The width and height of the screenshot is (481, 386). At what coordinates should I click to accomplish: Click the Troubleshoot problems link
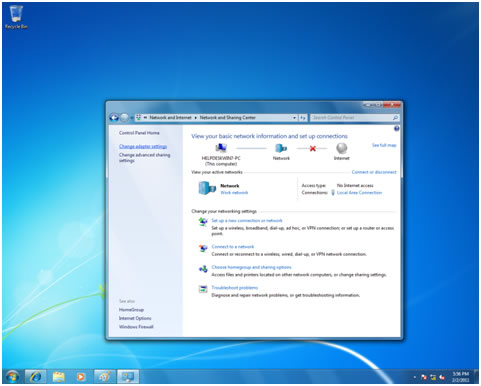coord(235,288)
